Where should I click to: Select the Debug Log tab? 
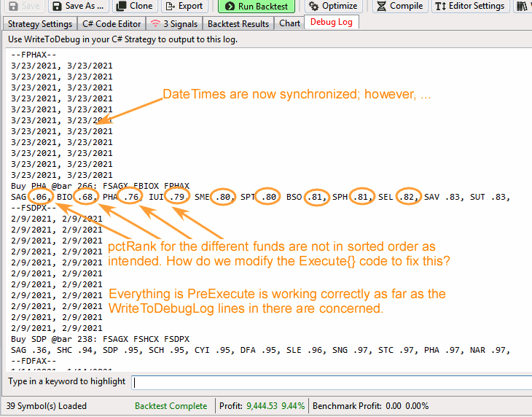(331, 23)
